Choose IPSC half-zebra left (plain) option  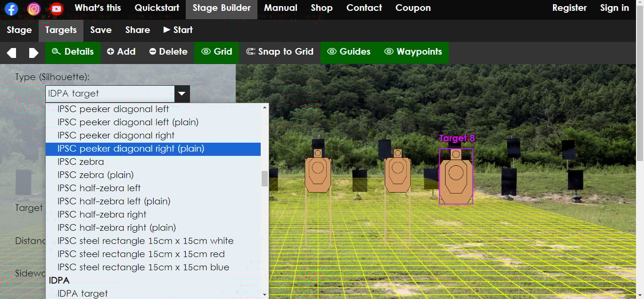114,201
